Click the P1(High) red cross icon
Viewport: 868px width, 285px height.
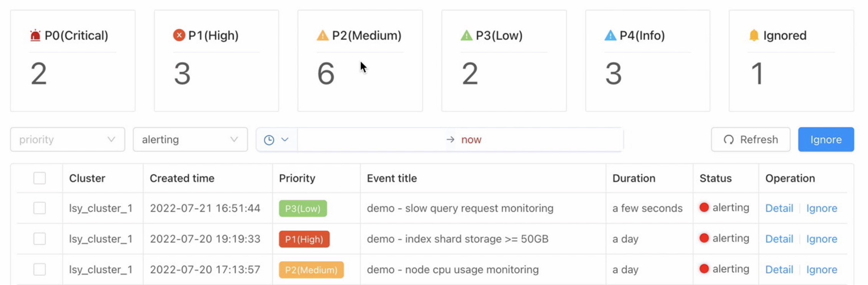click(x=179, y=35)
